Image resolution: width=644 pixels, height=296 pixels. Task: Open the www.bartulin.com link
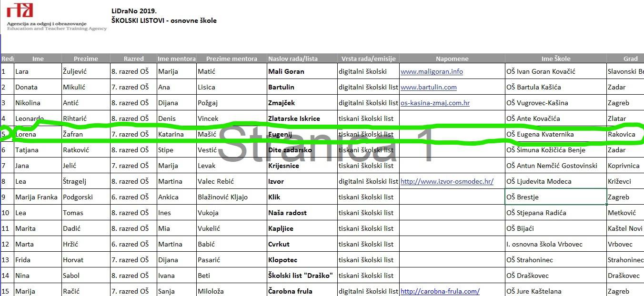pyautogui.click(x=429, y=87)
